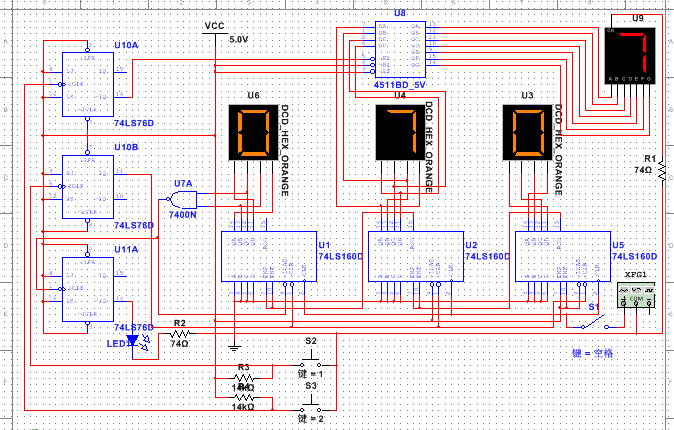Click the U6 hex display showing 0
Screen dimensions: 674x430
[254, 132]
